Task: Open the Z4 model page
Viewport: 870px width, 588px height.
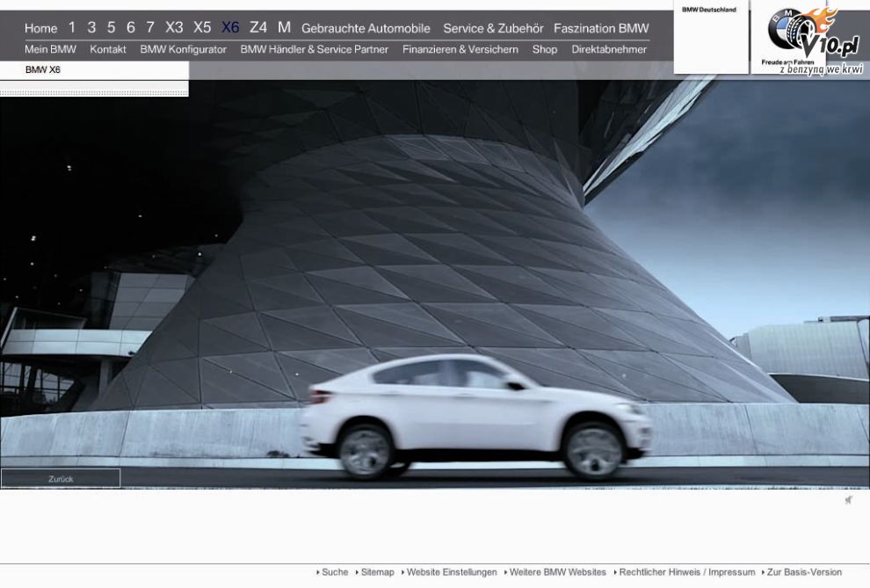Action: [258, 27]
